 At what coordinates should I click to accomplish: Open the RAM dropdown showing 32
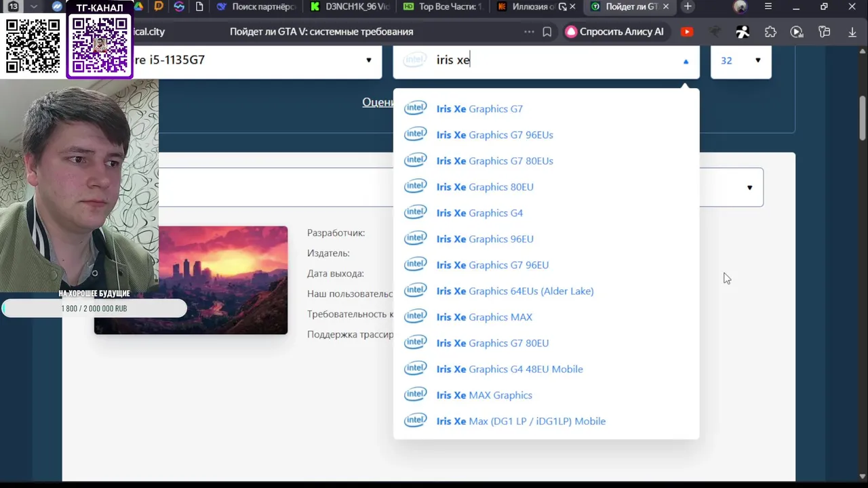pyautogui.click(x=741, y=60)
